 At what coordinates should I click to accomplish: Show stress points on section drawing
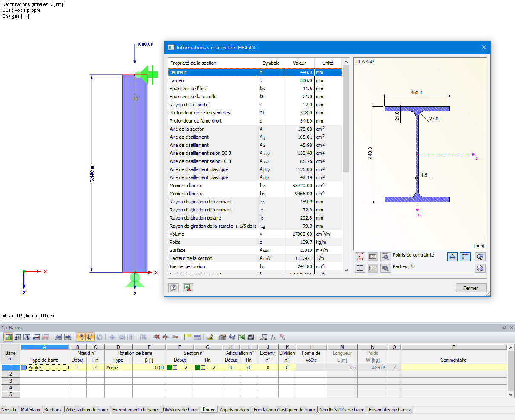(360, 257)
